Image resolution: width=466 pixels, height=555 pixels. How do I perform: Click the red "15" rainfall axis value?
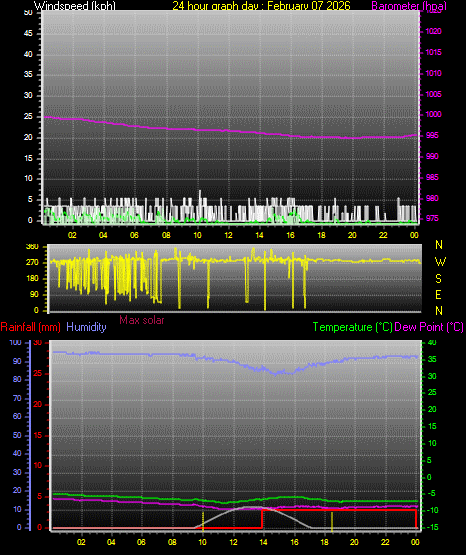38,435
